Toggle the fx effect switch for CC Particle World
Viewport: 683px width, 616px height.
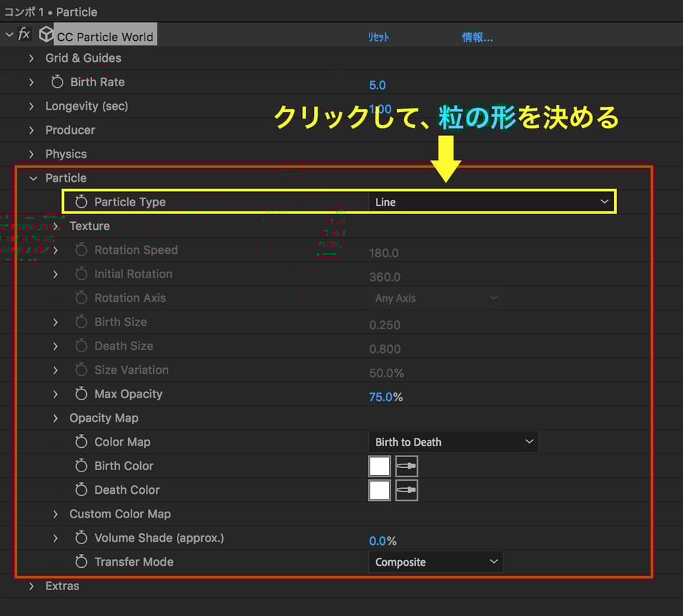(x=24, y=35)
